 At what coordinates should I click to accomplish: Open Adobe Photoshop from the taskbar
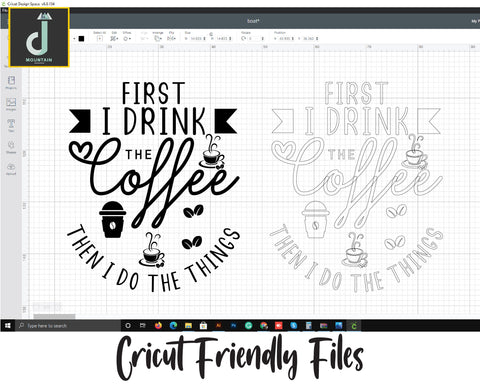tap(233, 325)
